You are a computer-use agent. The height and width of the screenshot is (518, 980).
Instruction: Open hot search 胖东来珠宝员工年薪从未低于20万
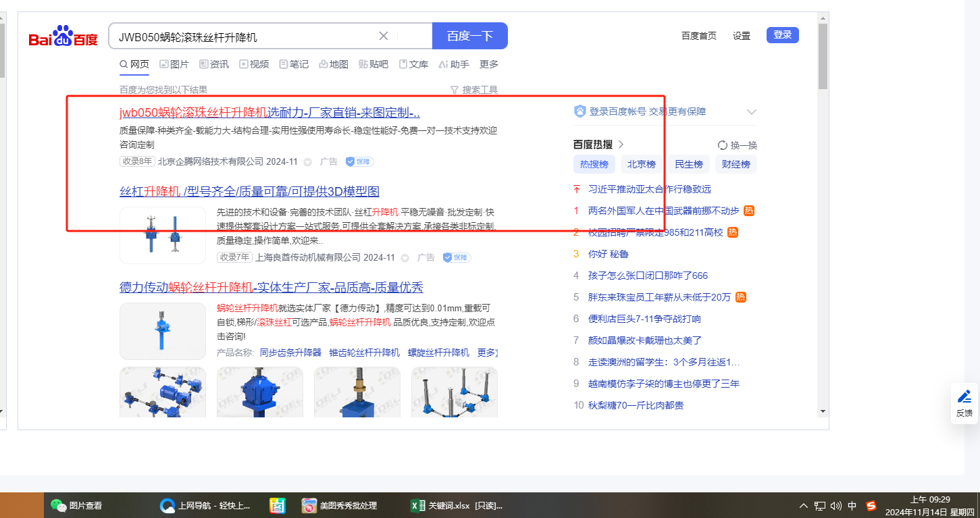pyautogui.click(x=660, y=297)
